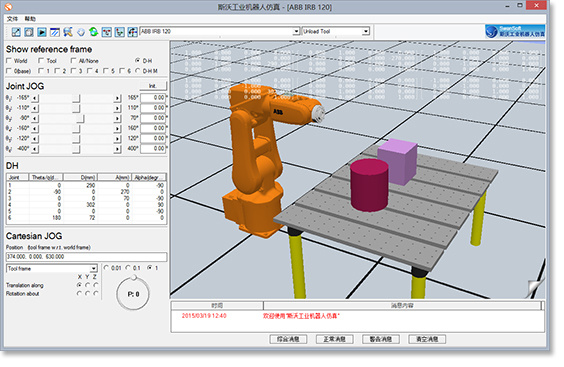Viewport: 564px width, 367px height.
Task: Click the 时间 column header in message list
Action: [x=217, y=305]
